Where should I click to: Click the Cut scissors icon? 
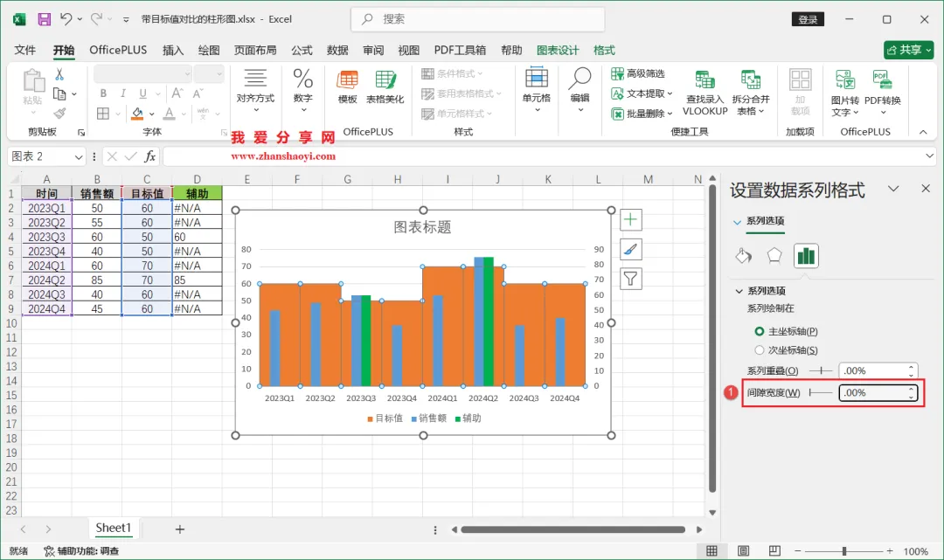point(59,74)
